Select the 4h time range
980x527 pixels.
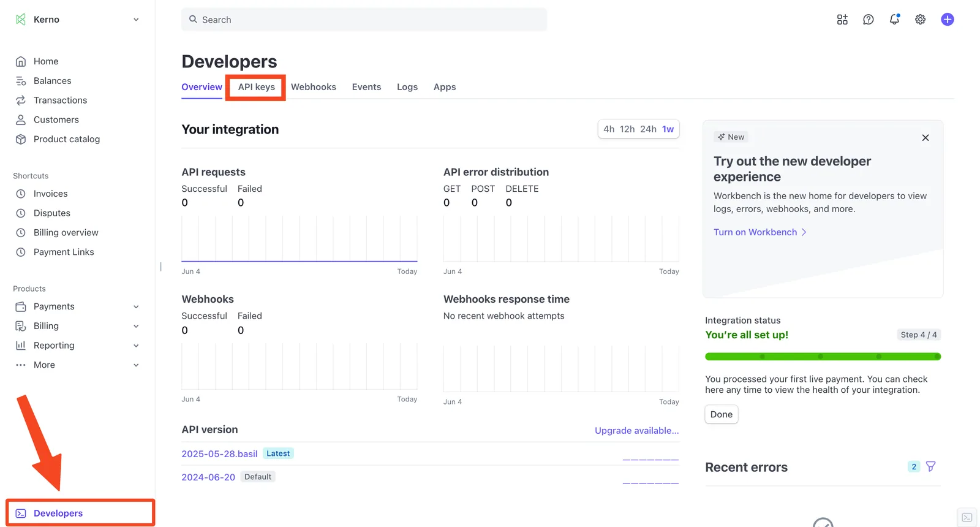click(x=609, y=129)
